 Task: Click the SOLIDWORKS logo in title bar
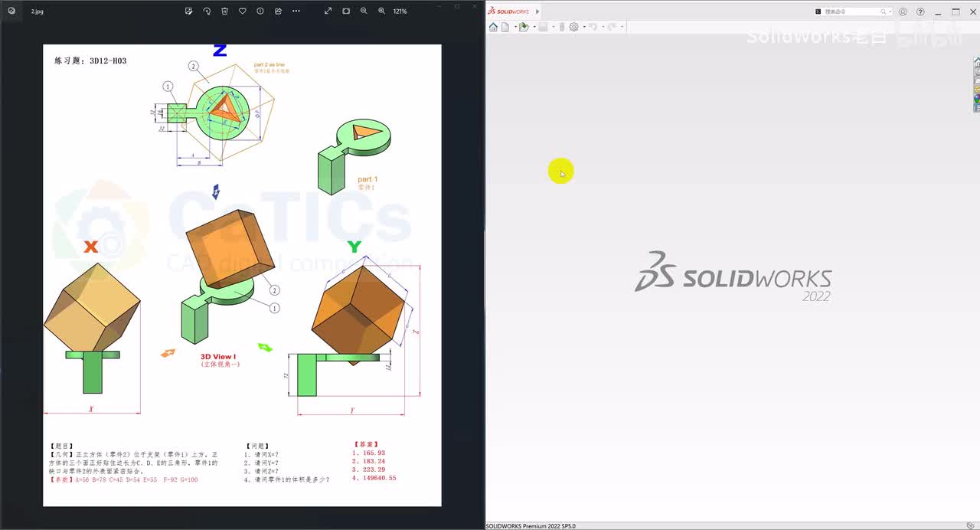point(508,11)
